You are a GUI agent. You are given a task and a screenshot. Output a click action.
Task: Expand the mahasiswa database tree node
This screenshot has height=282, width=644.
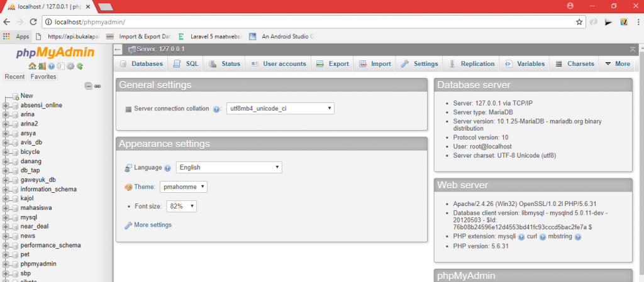point(6,207)
